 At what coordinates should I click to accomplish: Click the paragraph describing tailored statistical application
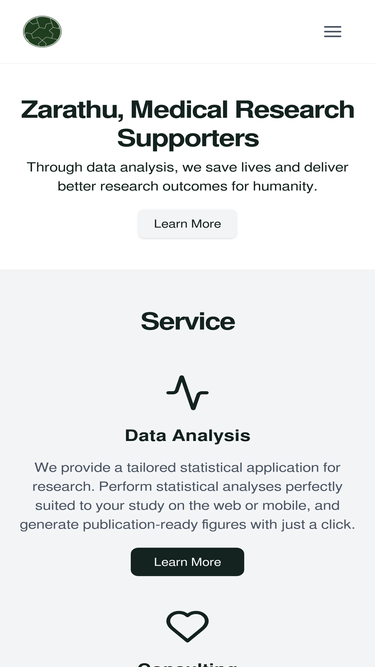(188, 496)
